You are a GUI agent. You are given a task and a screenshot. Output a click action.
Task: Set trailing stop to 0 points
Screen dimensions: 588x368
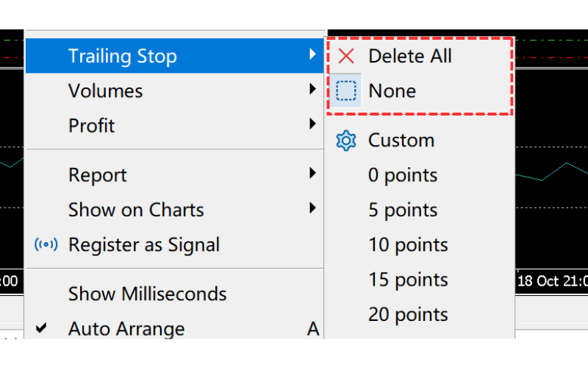pos(403,175)
